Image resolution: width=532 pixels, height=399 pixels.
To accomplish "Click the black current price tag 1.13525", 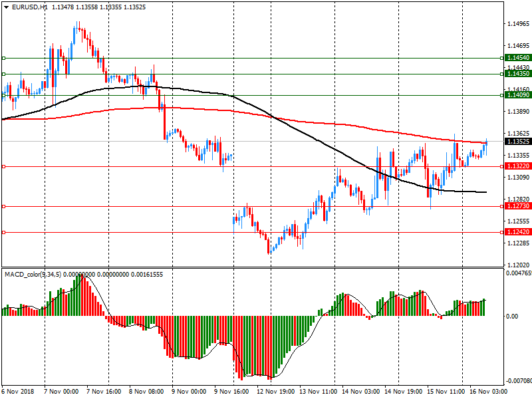I will tap(517, 142).
